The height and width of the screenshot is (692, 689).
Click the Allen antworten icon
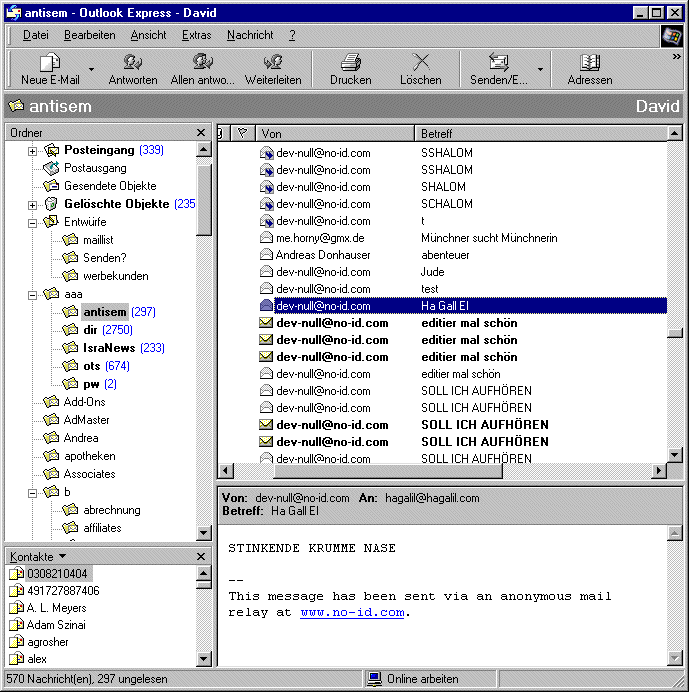tap(202, 63)
